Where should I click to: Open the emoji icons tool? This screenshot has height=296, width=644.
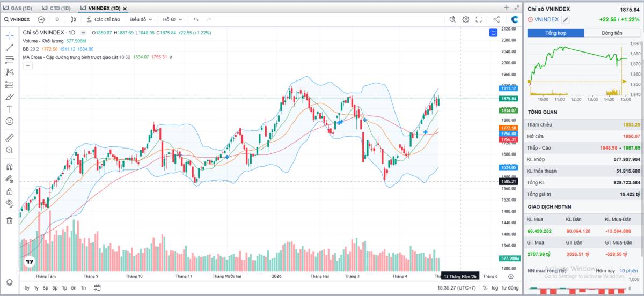coord(10,121)
